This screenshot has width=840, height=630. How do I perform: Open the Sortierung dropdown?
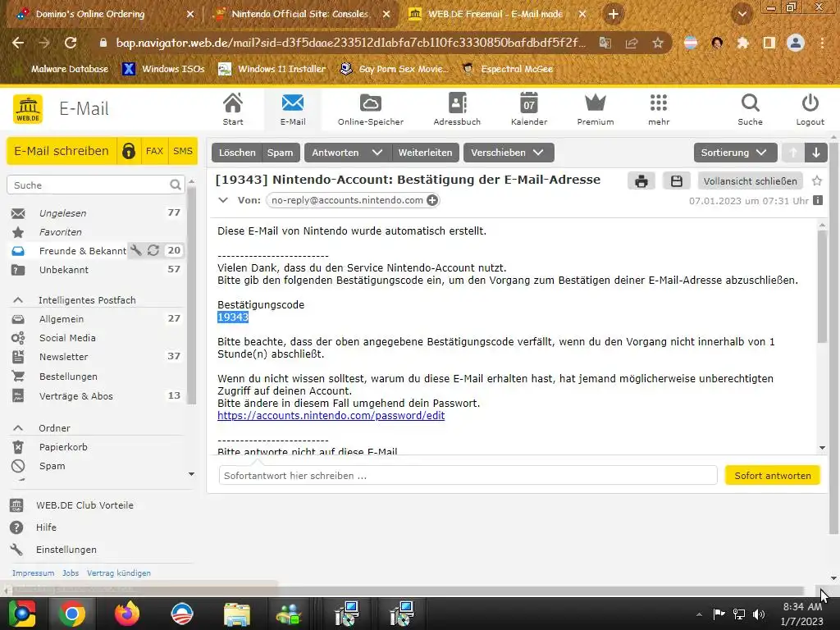pos(735,153)
